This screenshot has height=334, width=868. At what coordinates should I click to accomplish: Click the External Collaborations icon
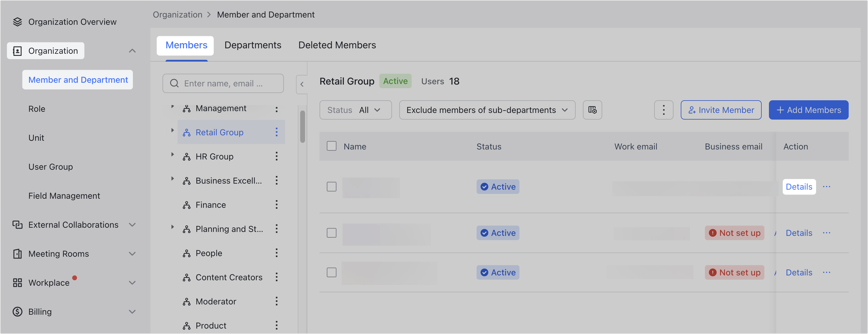click(18, 224)
